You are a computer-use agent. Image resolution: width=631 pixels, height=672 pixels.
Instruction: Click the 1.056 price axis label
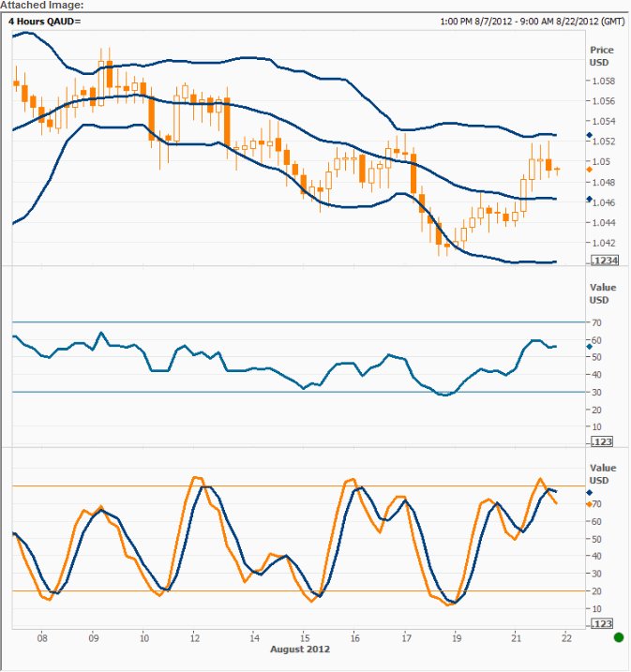click(603, 101)
